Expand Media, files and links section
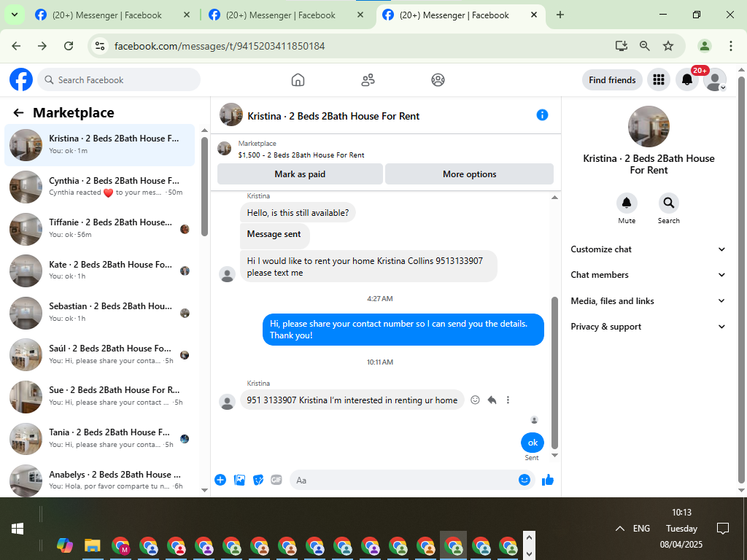The height and width of the screenshot is (560, 747). 648,301
